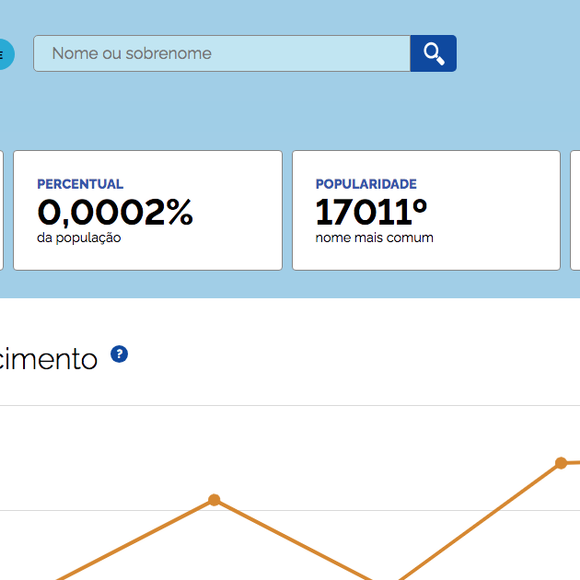Select the POPULARIDADE card heading
The width and height of the screenshot is (580, 580).
click(x=366, y=184)
